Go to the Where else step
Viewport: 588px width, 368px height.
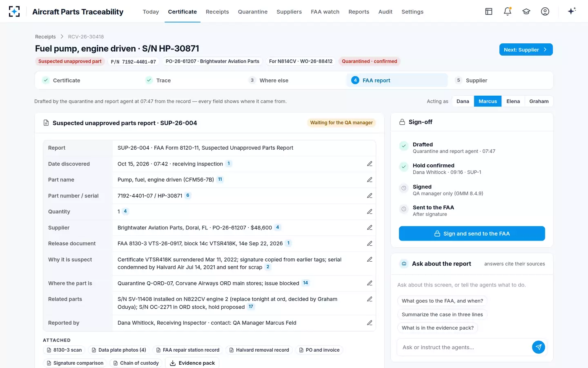point(294,80)
